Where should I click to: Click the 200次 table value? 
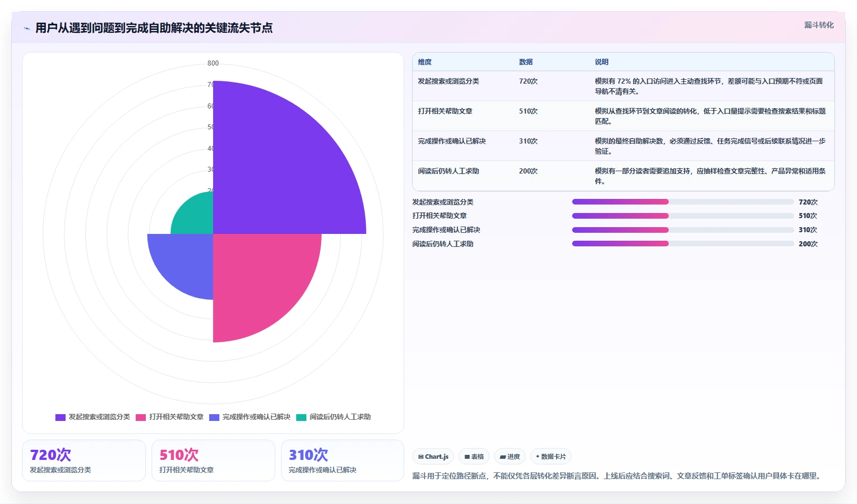[x=528, y=171]
